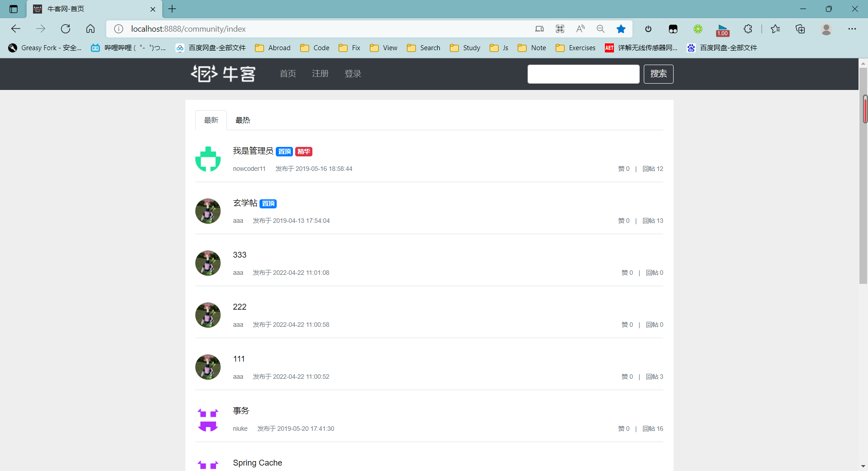Screen dimensions: 868x471
Task: Open the Code bookmarks folder
Action: (x=315, y=48)
